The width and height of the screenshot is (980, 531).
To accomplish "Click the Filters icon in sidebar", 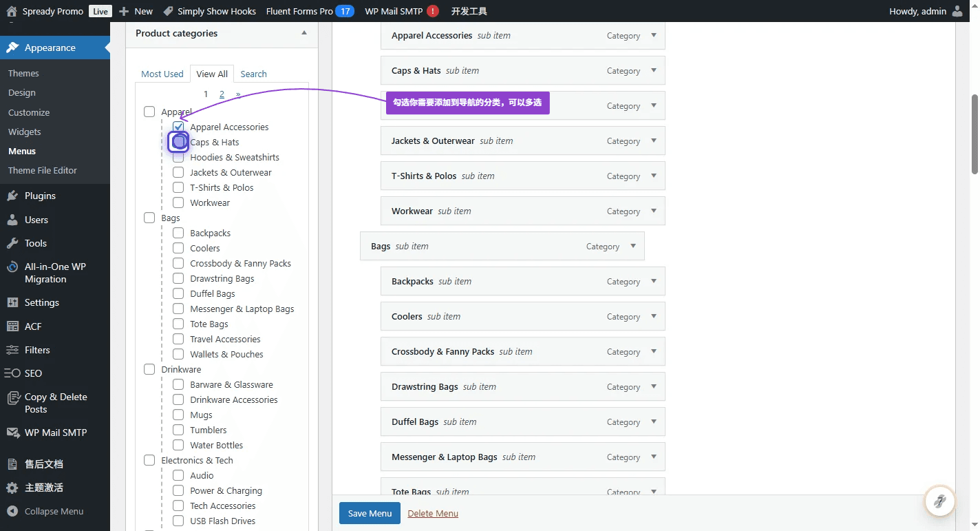I will [x=12, y=350].
